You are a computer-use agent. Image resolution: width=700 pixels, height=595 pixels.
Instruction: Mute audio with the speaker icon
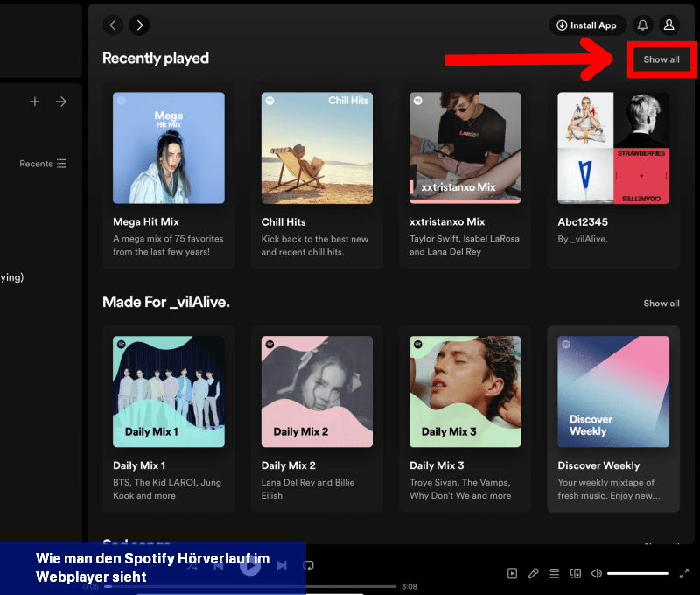click(597, 574)
